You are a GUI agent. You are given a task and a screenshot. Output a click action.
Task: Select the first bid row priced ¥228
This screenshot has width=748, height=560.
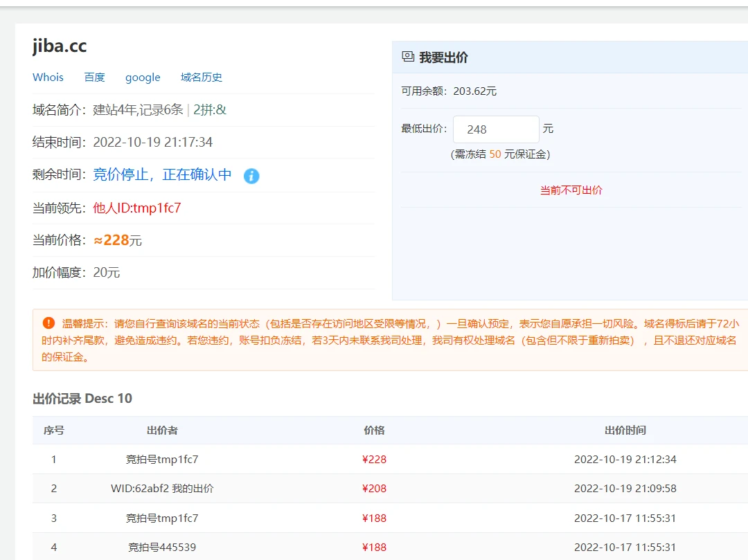(374, 460)
